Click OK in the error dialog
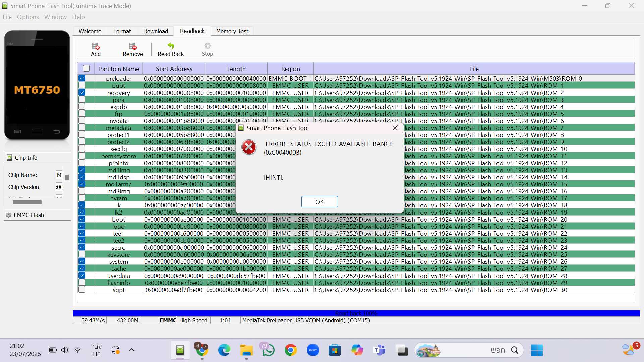Image resolution: width=644 pixels, height=362 pixels. click(319, 202)
